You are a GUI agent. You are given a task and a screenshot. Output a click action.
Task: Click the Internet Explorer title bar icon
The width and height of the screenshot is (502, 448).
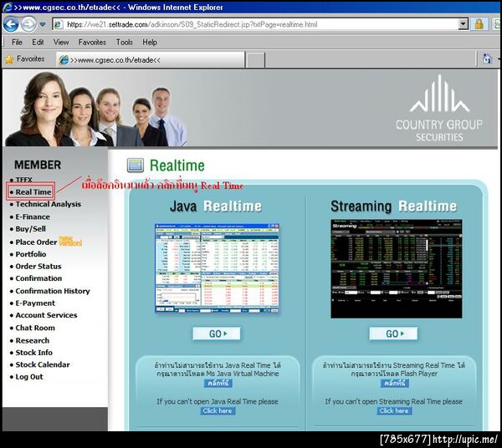[7, 8]
